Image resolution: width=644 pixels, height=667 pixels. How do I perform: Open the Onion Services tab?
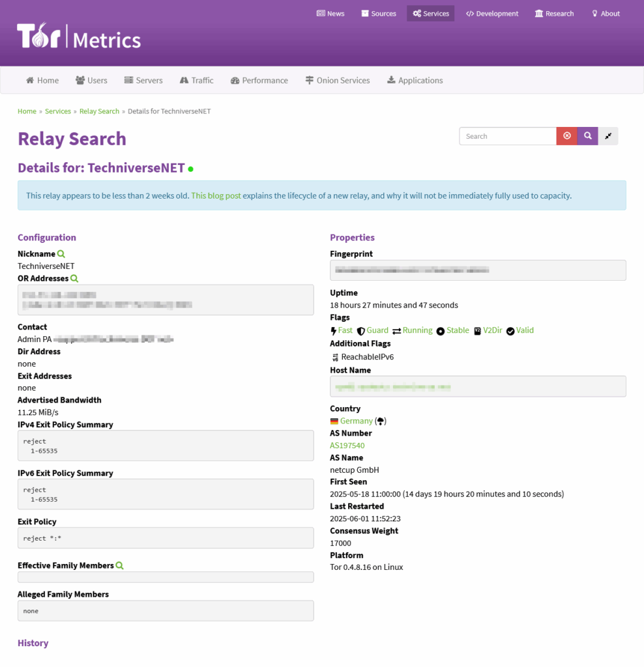[x=338, y=80]
